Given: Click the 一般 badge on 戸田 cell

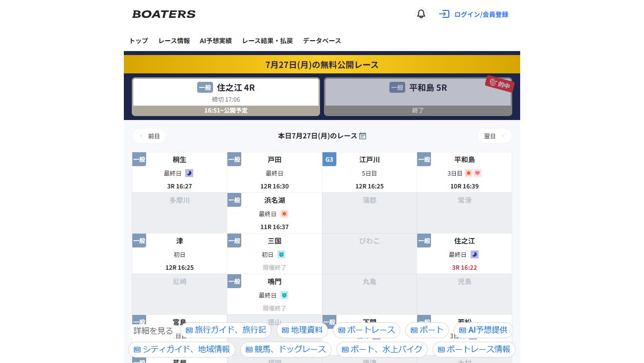Looking at the screenshot, I should click(234, 159).
